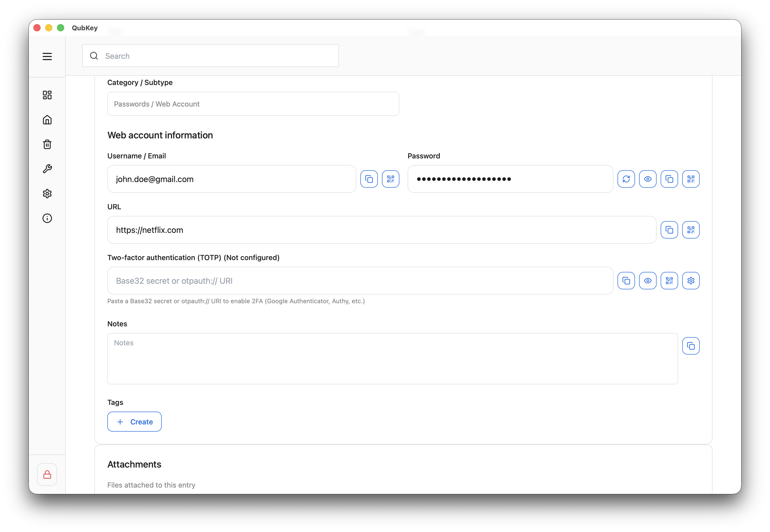Reveal the password with eye icon

click(648, 179)
